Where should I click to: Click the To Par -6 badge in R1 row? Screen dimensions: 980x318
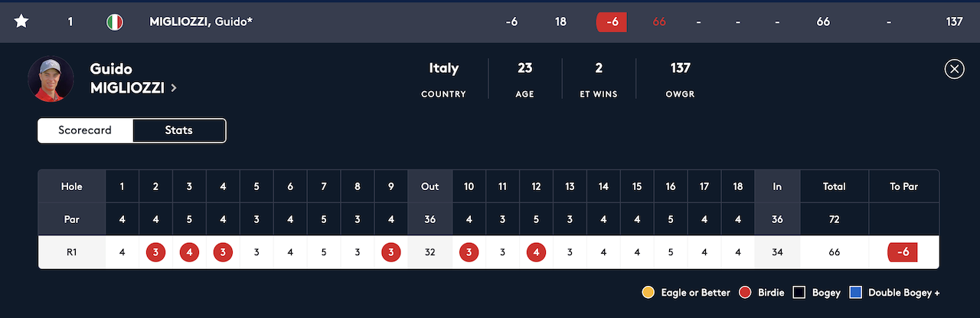pos(903,252)
